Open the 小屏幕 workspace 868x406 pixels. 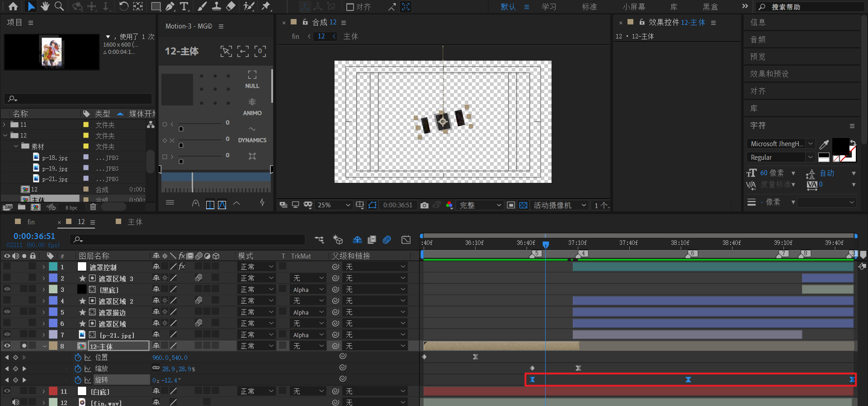point(633,7)
